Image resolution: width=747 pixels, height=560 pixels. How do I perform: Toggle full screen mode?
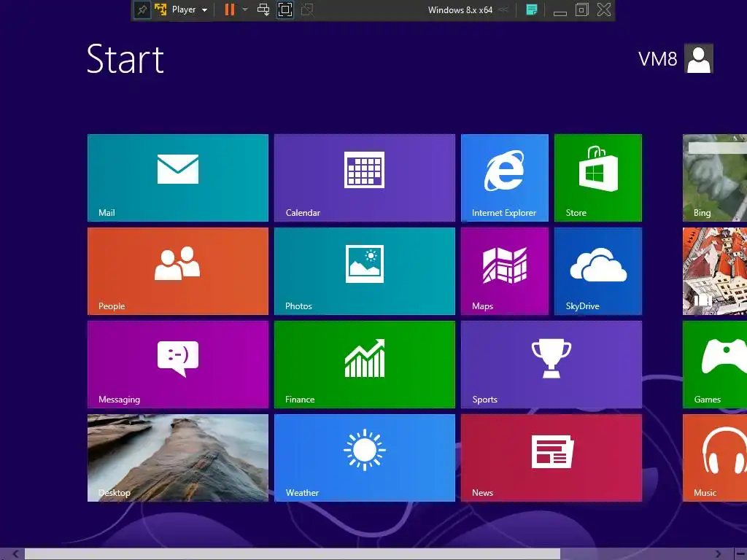(285, 9)
